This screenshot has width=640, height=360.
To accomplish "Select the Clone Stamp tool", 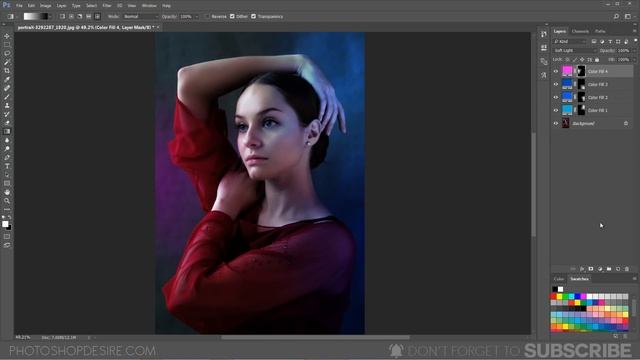I will tap(7, 105).
